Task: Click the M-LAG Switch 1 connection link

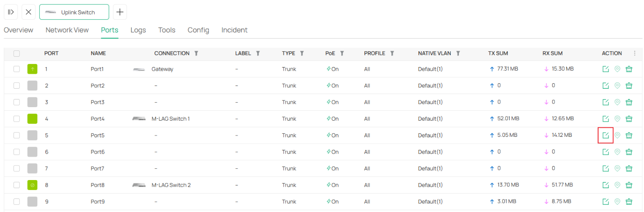Action: tap(170, 119)
